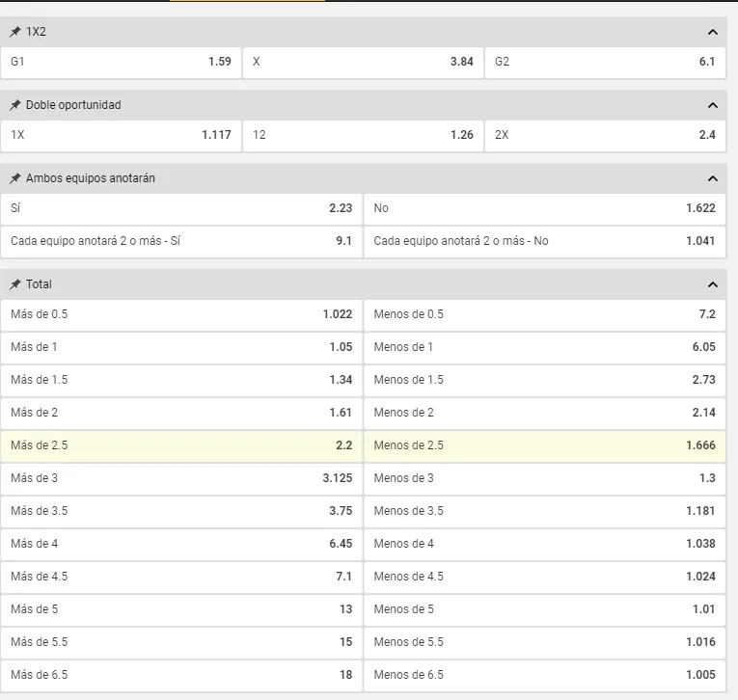This screenshot has height=700, width=738.
Task: Pick Más de 6.5 at 18
Action: pos(181,675)
